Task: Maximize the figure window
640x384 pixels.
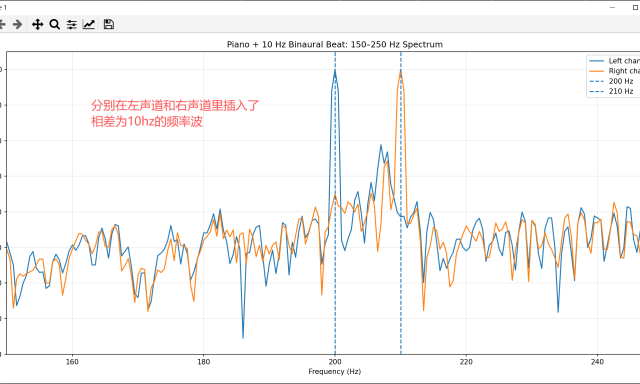Action: coord(635,7)
